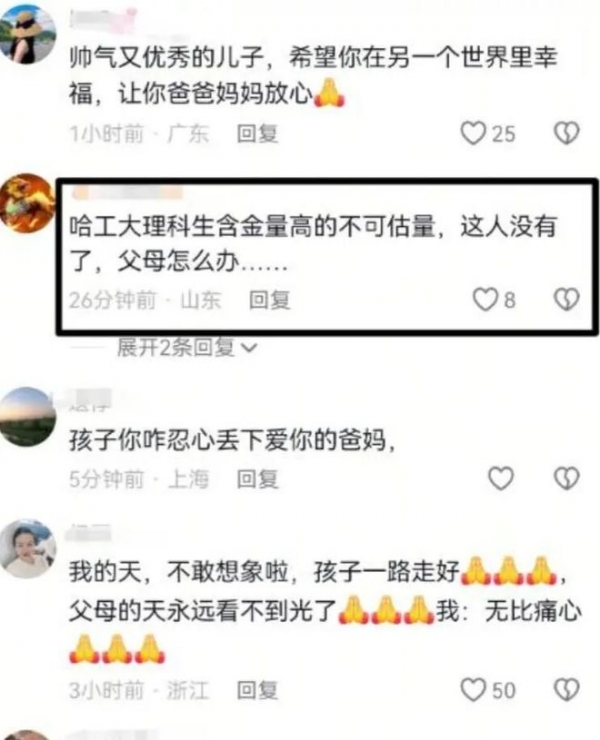Open the sunset landscape avatar profile
Viewport: 600px width, 740px height.
pyautogui.click(x=27, y=417)
